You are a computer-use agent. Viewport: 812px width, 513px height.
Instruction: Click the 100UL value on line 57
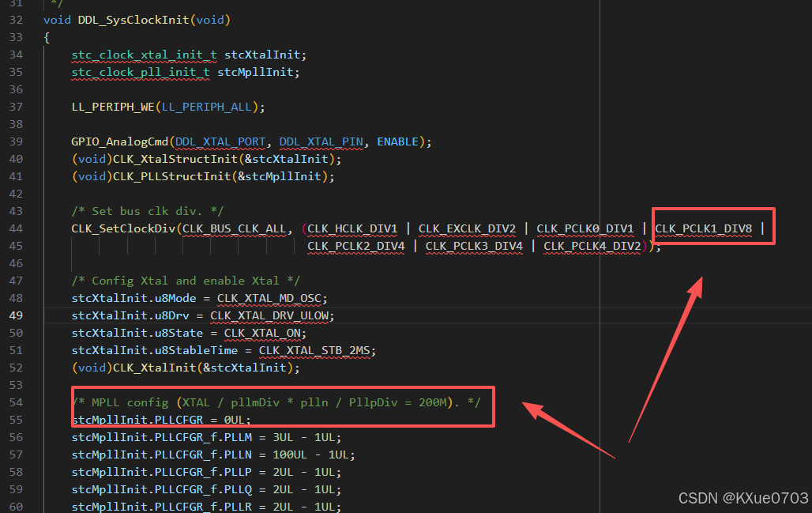(289, 455)
